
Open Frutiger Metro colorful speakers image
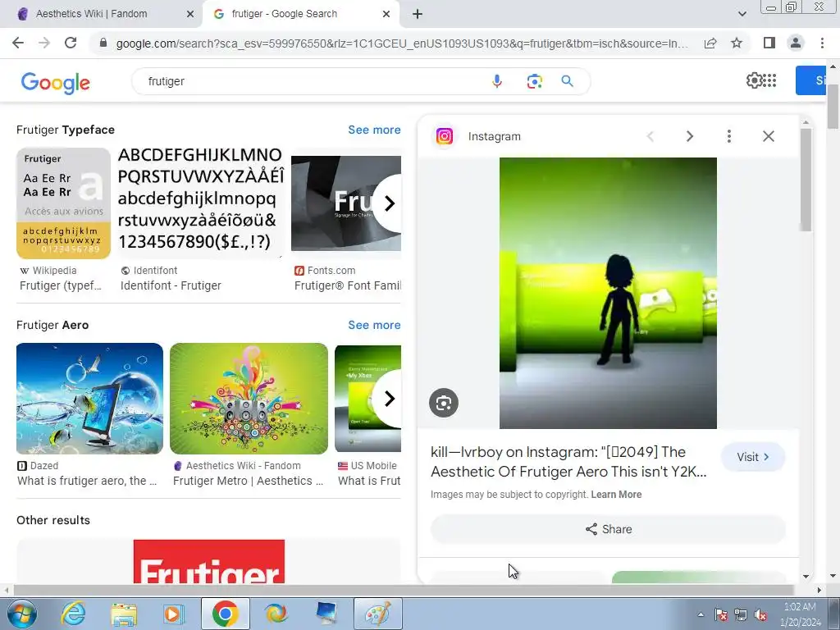point(249,399)
